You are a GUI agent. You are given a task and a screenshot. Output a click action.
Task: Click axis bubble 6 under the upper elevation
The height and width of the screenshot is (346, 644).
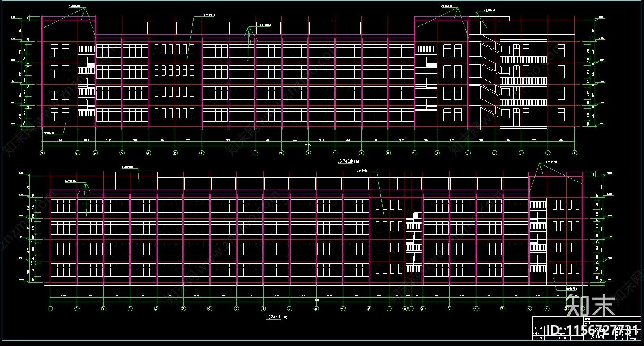coord(468,153)
